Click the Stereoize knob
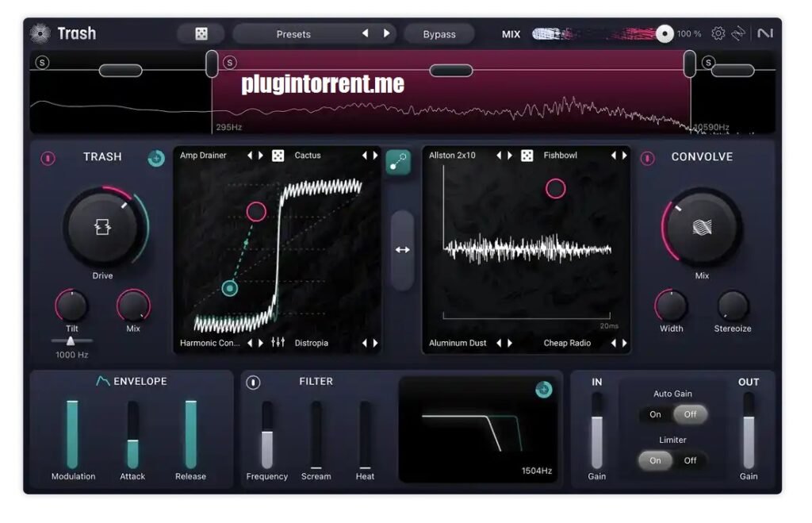812x523 pixels. (733, 306)
